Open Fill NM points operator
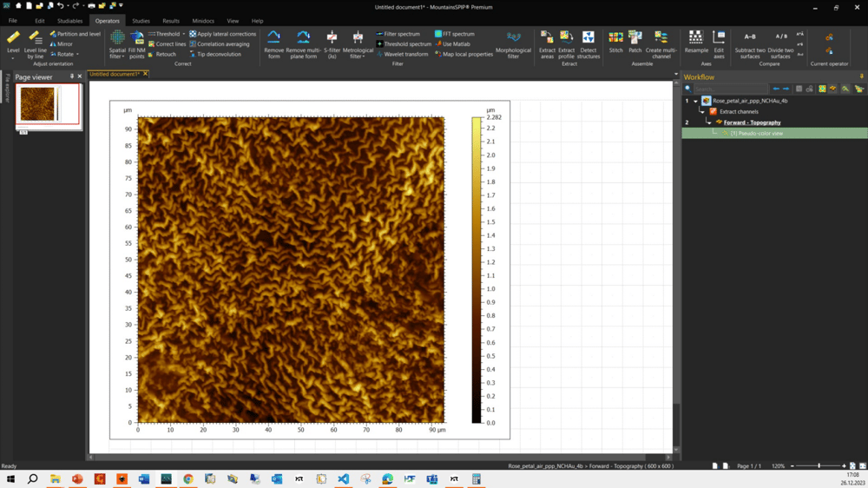Image resolution: width=868 pixels, height=488 pixels. point(137,44)
